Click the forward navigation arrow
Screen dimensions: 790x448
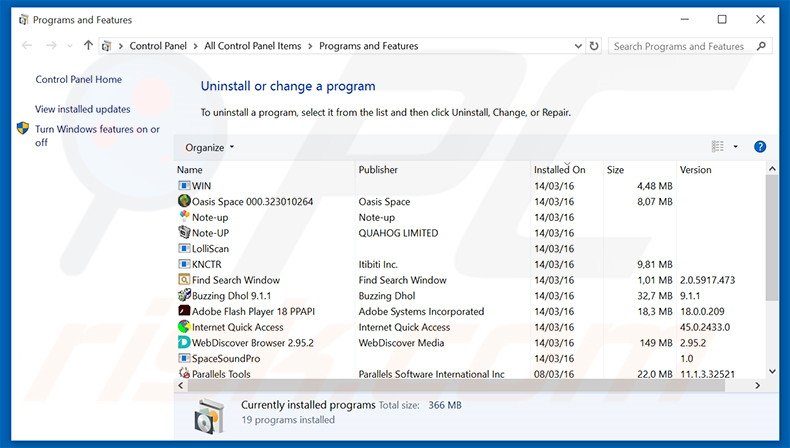click(51, 45)
